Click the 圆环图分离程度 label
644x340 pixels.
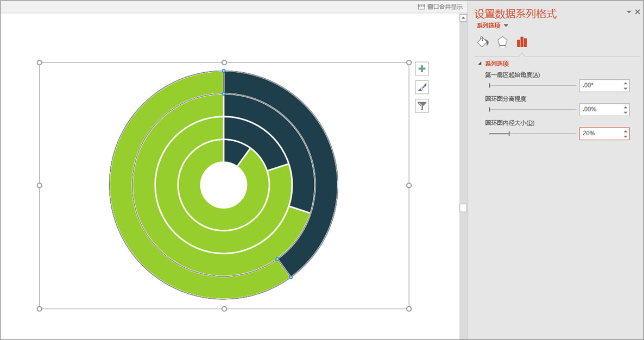point(506,98)
